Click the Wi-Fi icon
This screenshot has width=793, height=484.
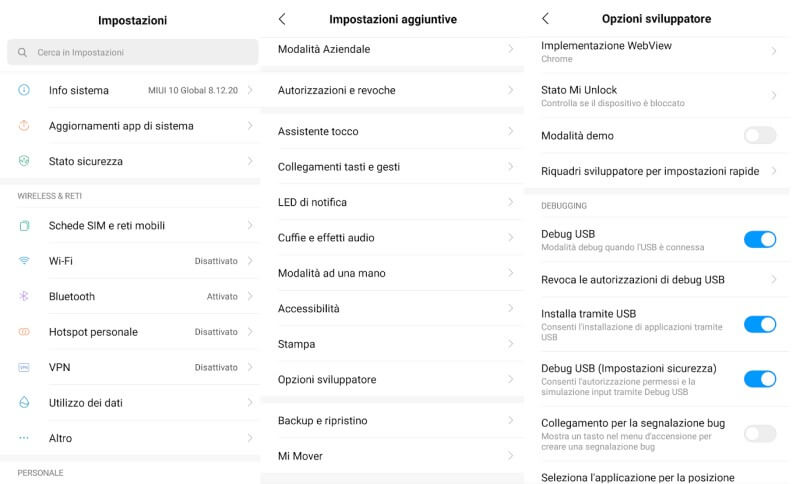click(24, 260)
